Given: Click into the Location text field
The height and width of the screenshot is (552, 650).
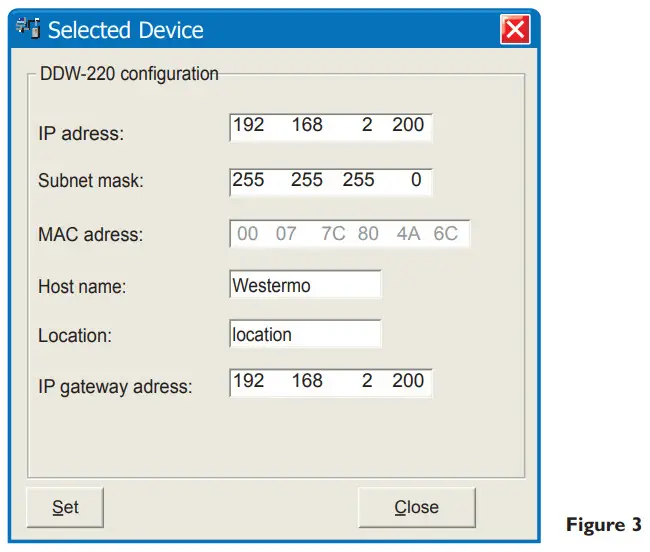Looking at the screenshot, I should point(305,334).
